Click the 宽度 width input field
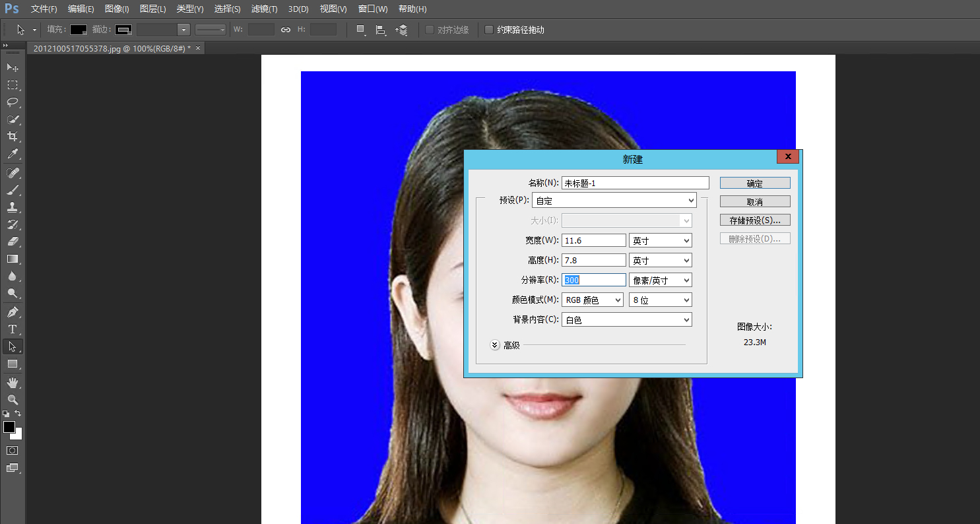980x524 pixels. [x=594, y=241]
